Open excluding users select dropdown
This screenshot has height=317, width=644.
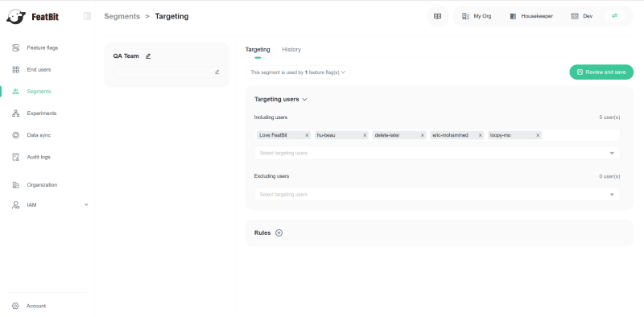437,195
